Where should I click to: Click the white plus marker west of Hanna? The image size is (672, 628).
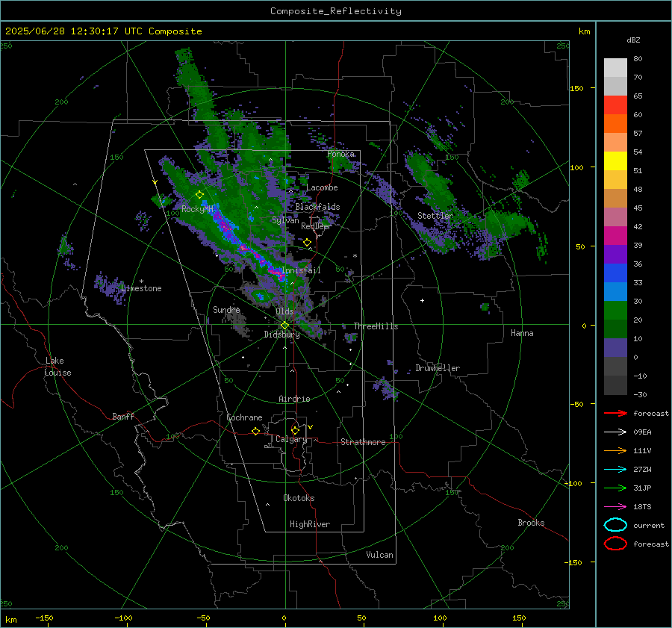422,300
